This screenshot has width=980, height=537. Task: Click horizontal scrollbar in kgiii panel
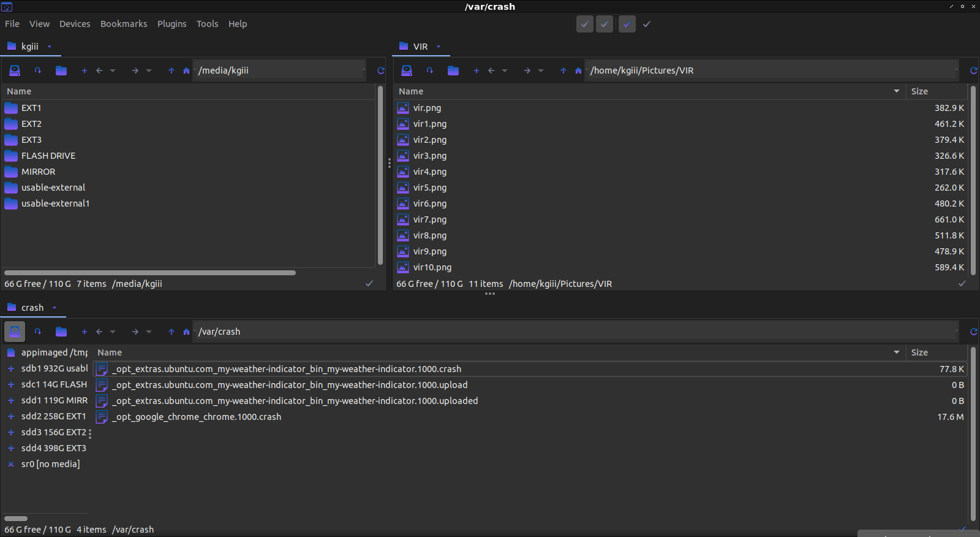(150, 273)
